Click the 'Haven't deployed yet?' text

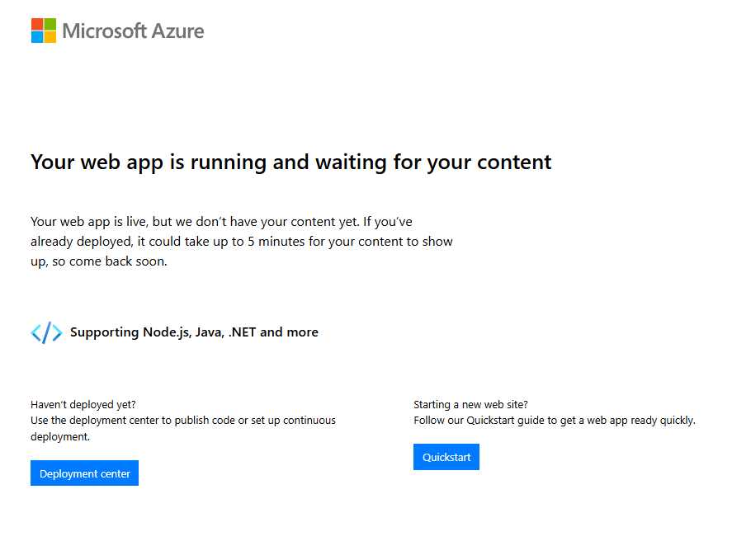tap(83, 405)
